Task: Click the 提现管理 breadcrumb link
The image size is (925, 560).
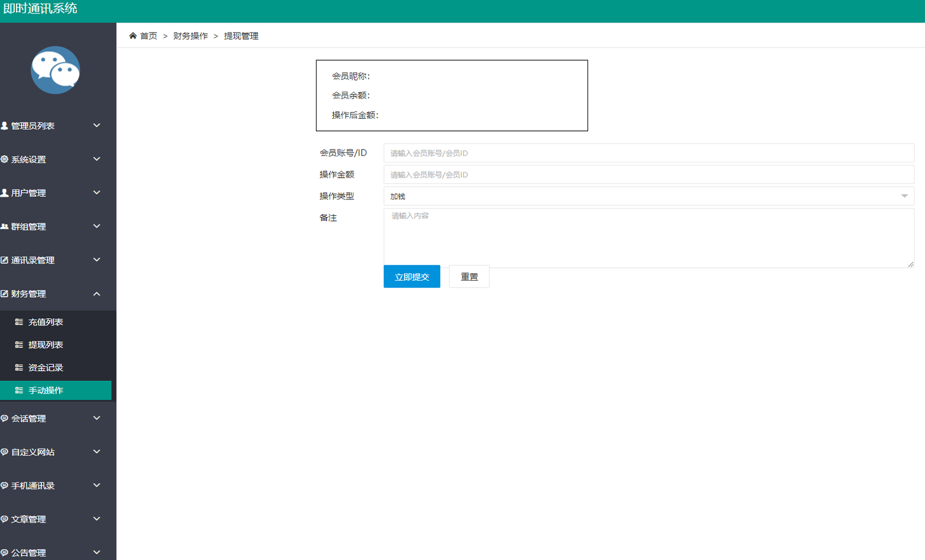Action: (241, 36)
